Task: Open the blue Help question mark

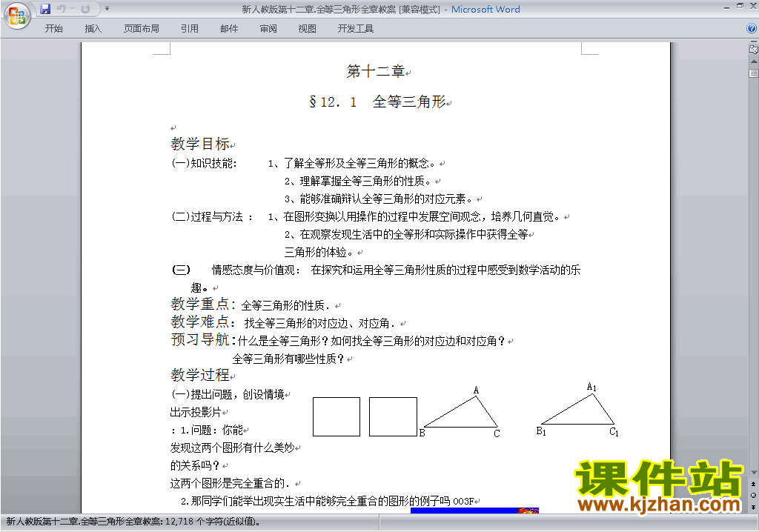Action: pyautogui.click(x=752, y=29)
